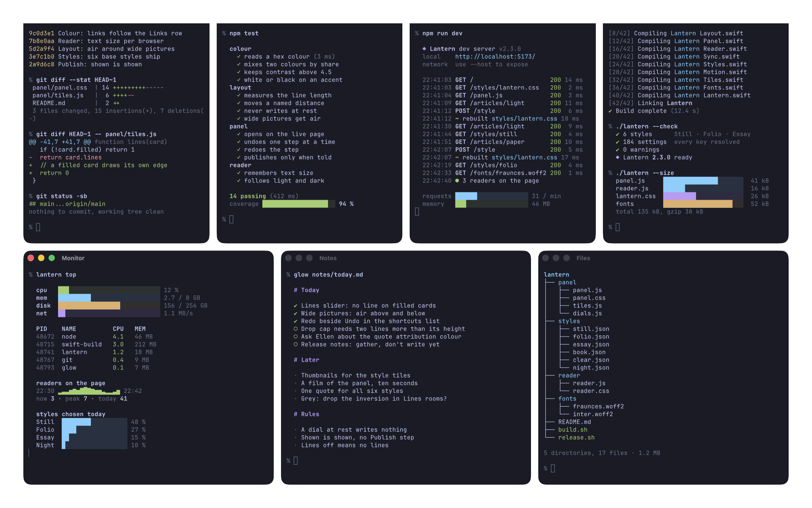Viewport: 812px width, 508px height.
Task: Click unchecked 'Release notes: gather' item
Action: [366, 344]
